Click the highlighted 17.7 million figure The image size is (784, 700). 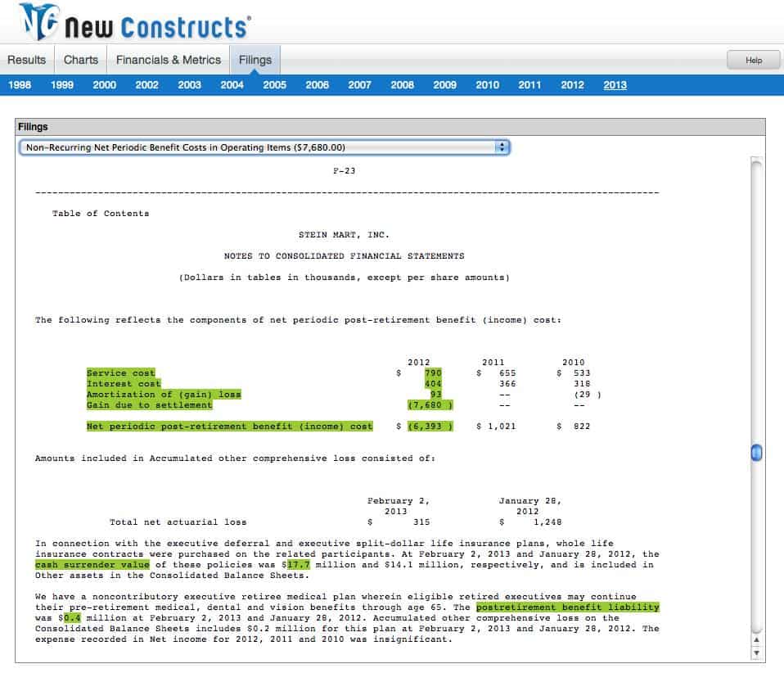299,565
